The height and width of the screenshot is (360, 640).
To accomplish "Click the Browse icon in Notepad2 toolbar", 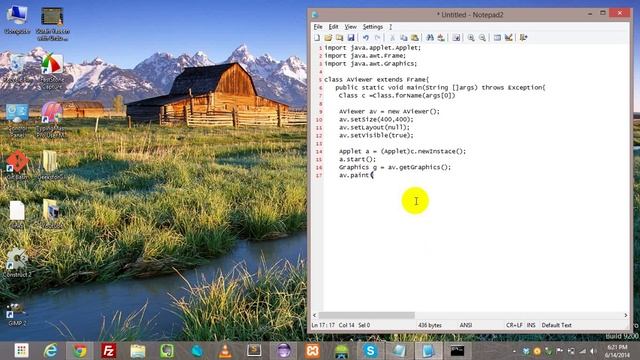I will click(x=340, y=38).
